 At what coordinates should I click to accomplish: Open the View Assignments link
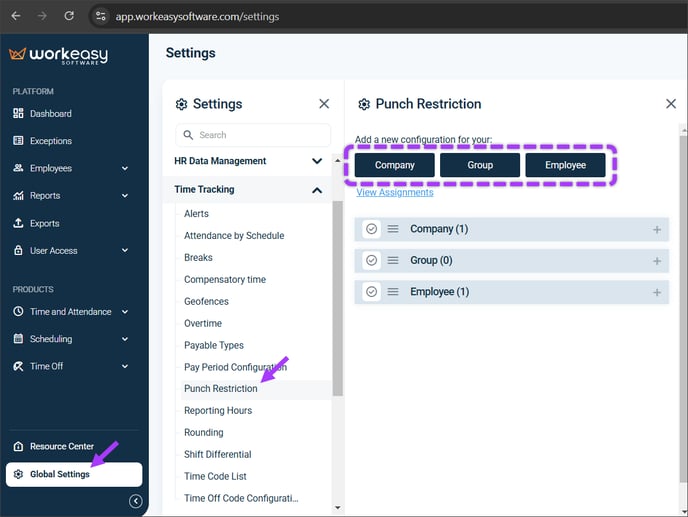(395, 192)
